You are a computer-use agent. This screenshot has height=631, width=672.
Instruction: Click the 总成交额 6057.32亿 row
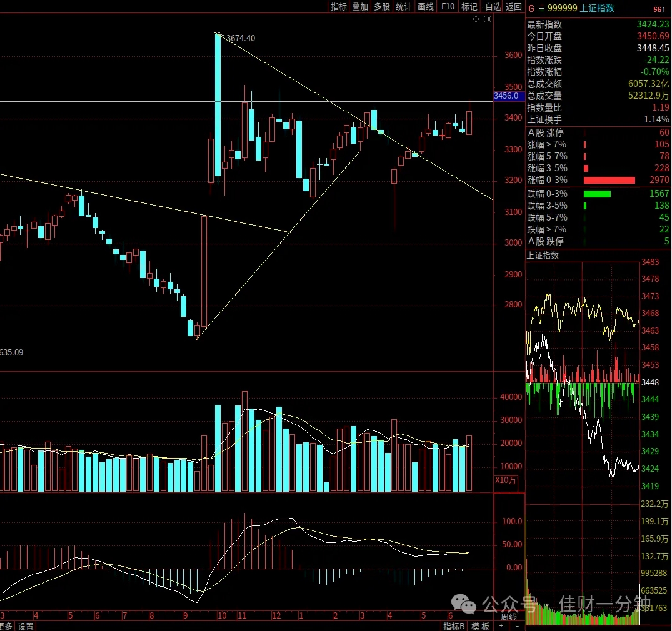tap(598, 84)
